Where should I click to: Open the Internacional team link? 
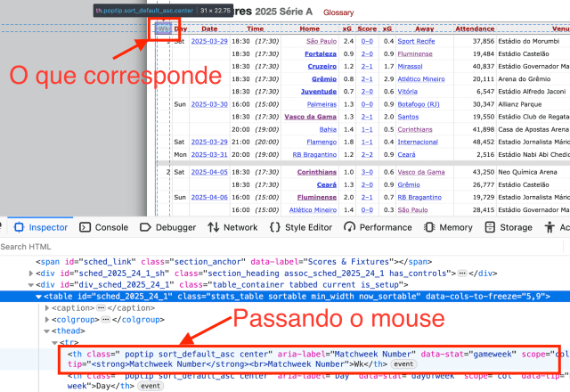(418, 142)
